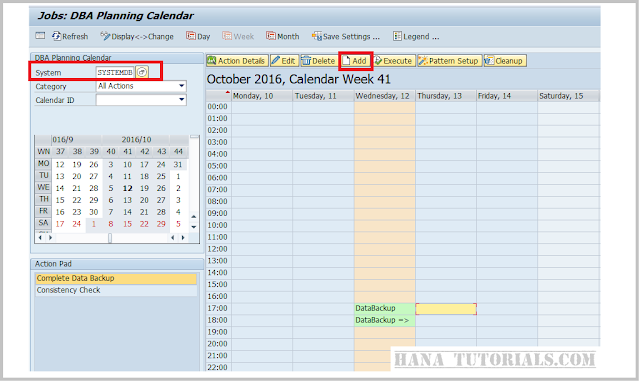Select day 12 in week 41 mini calendar

127,189
